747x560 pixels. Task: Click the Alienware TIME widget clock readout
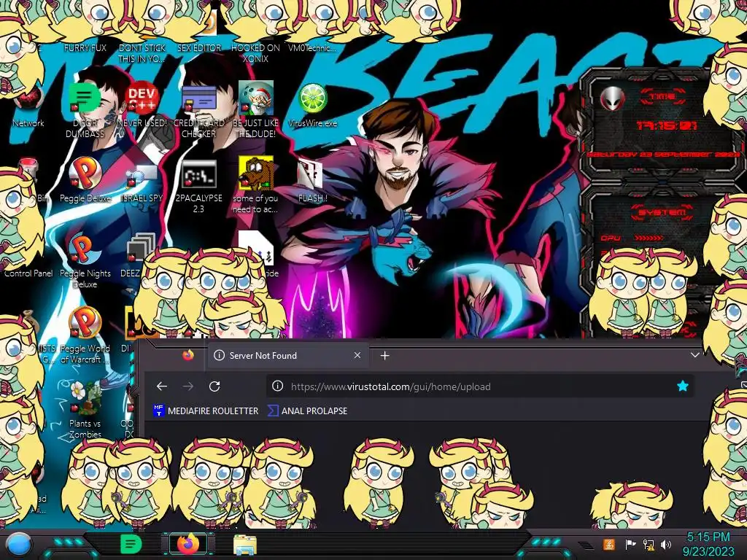[667, 125]
